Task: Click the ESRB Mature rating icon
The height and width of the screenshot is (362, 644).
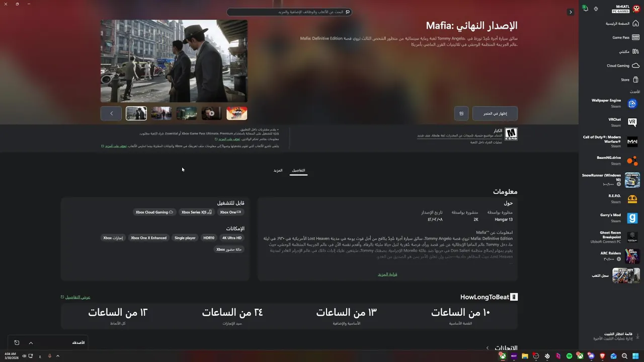Action: pyautogui.click(x=511, y=134)
